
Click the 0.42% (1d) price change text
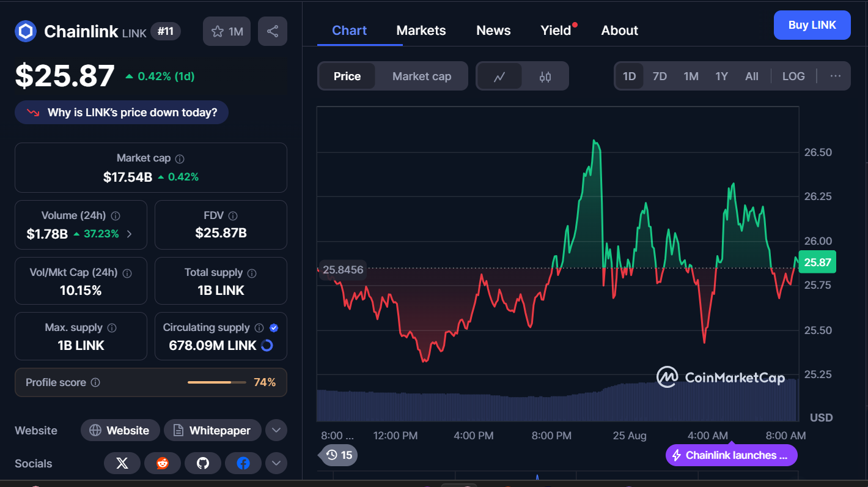point(166,76)
